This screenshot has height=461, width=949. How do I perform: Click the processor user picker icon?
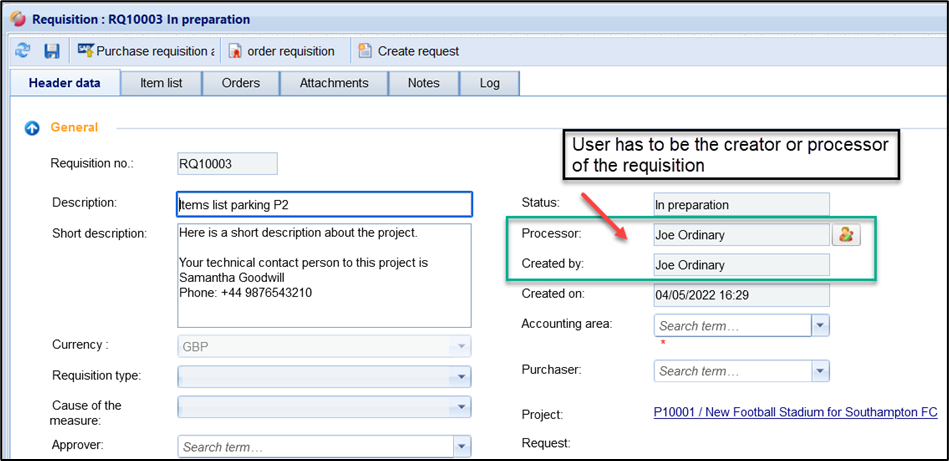coord(846,235)
